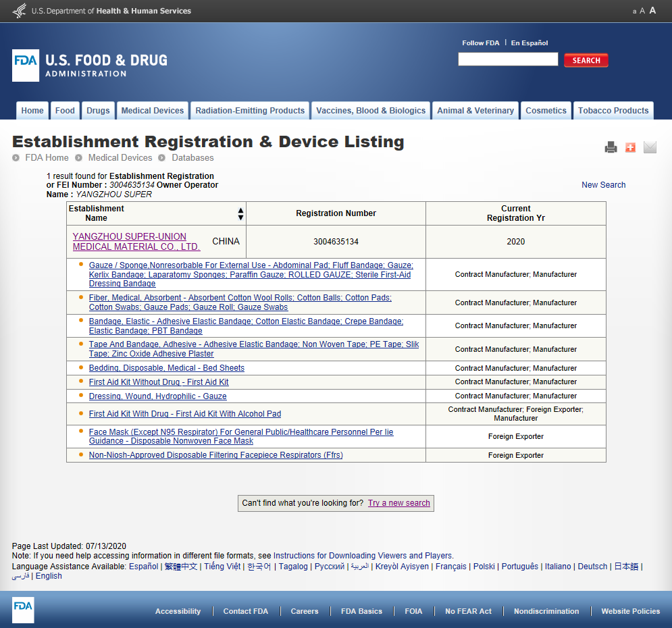This screenshot has width=672, height=628.
Task: Click the FDA logo in footer
Action: click(23, 610)
